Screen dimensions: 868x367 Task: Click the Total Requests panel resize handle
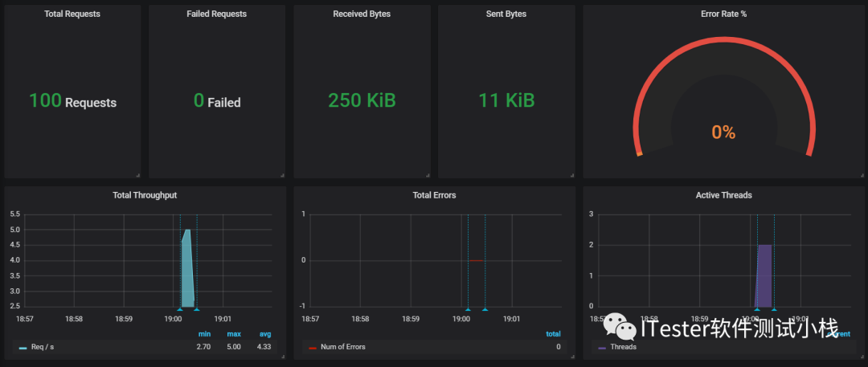point(138,176)
